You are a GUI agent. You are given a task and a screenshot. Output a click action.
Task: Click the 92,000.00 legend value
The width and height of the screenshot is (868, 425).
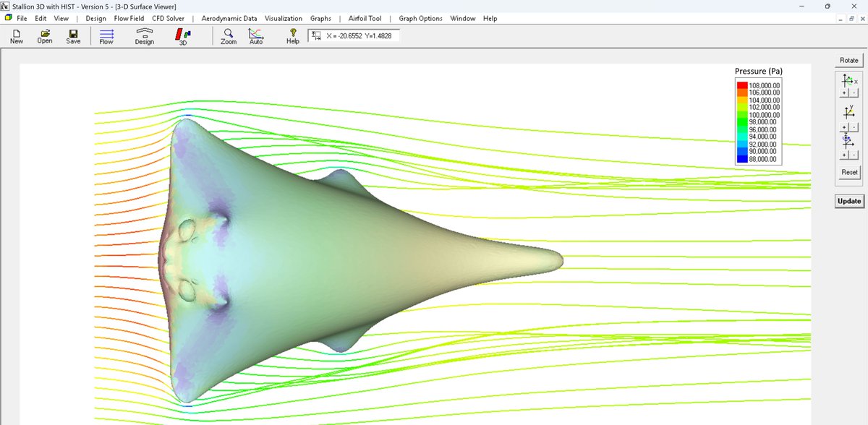762,144
